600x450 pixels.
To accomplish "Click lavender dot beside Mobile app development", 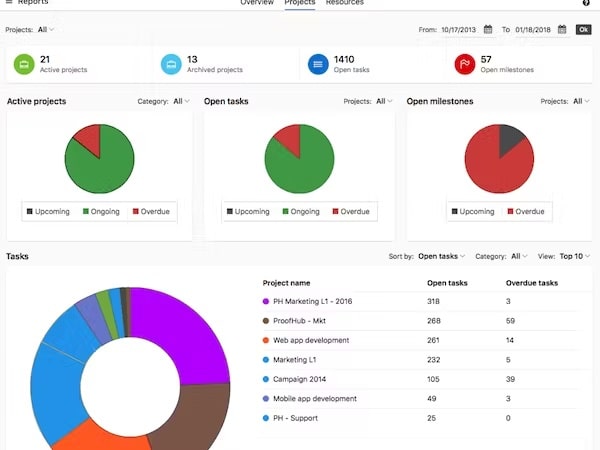I will [x=266, y=399].
